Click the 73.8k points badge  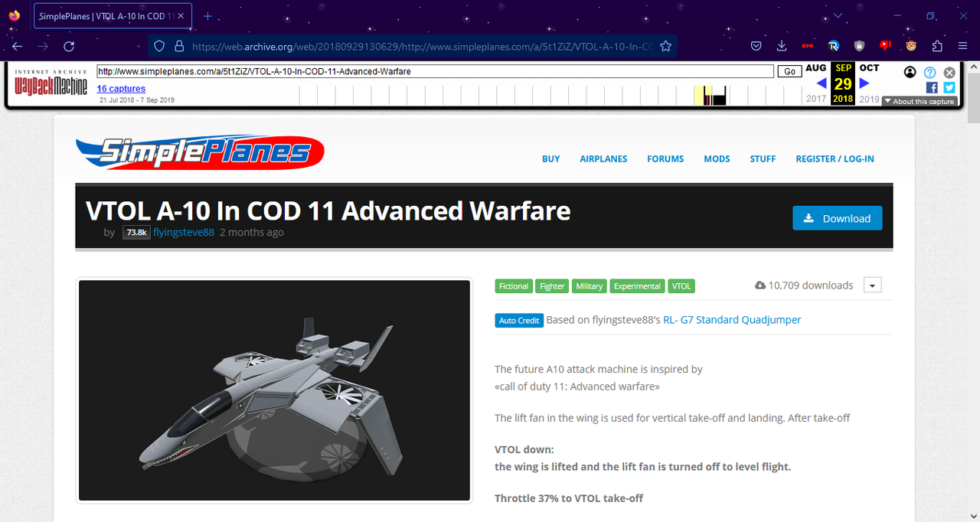pos(136,232)
